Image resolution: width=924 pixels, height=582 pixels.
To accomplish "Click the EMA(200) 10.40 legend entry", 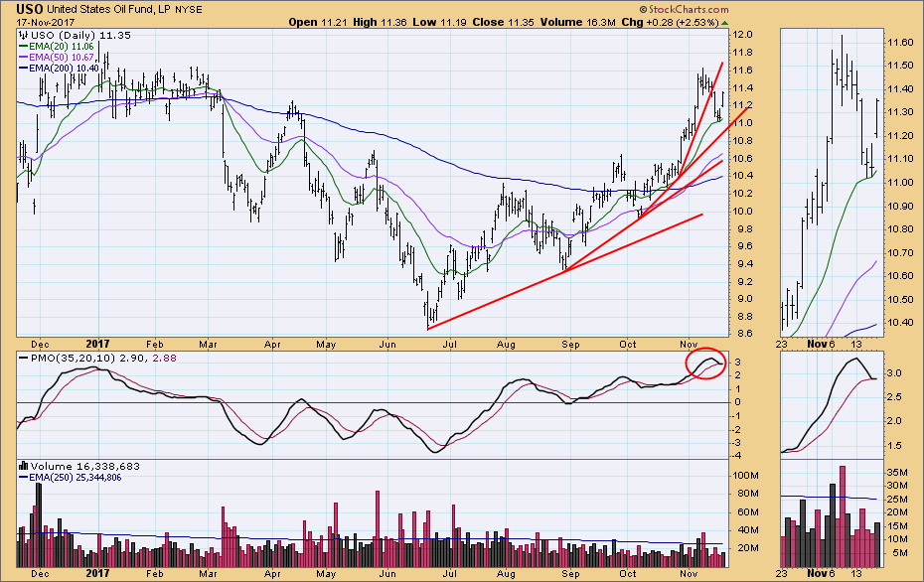I will pos(59,69).
